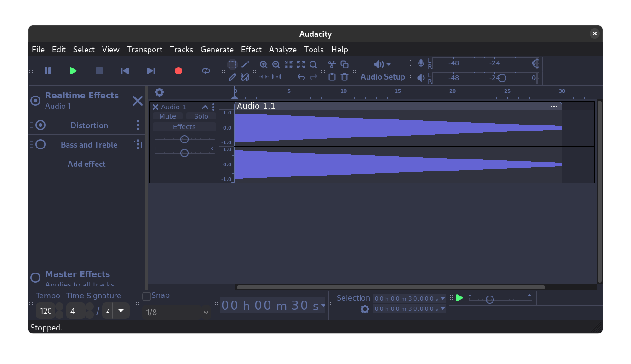Viewport: 631px width, 364px height.
Task: Select the Draw pencil tool
Action: pyautogui.click(x=233, y=77)
